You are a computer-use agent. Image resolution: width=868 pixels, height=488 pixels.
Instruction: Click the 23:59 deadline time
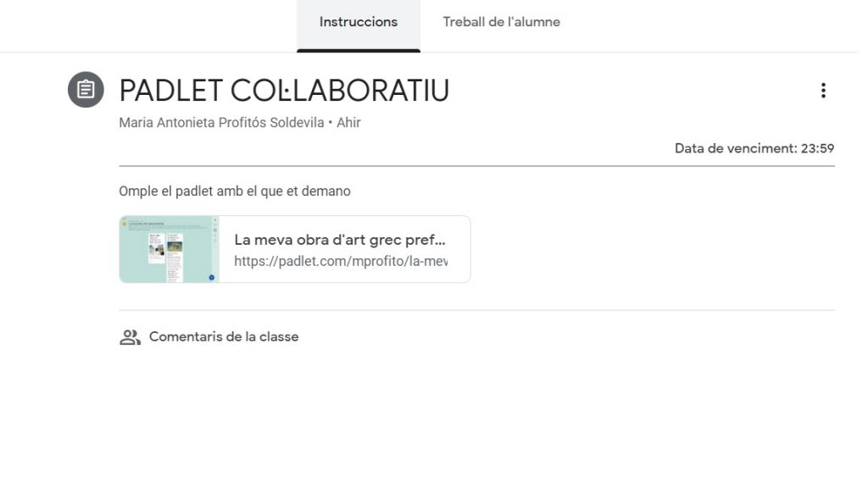point(817,148)
